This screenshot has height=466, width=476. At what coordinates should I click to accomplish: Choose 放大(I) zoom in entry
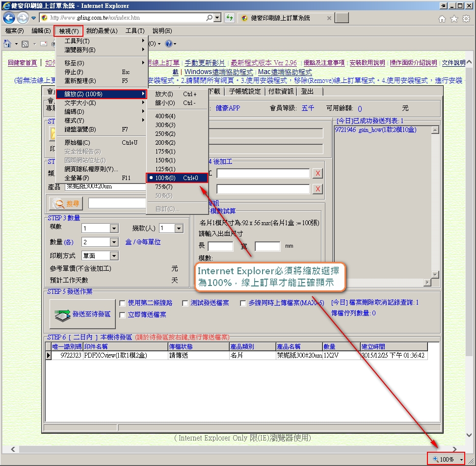(178, 94)
